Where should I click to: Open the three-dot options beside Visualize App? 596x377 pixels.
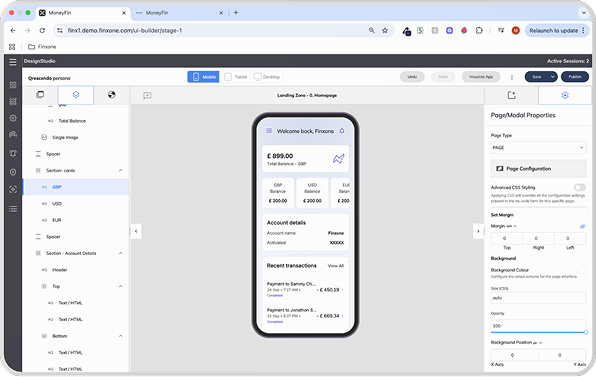512,77
